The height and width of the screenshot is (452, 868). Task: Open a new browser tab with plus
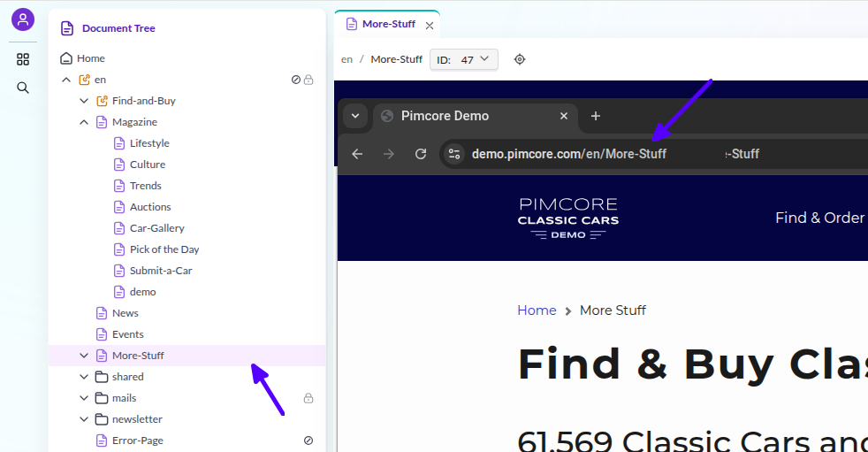596,116
